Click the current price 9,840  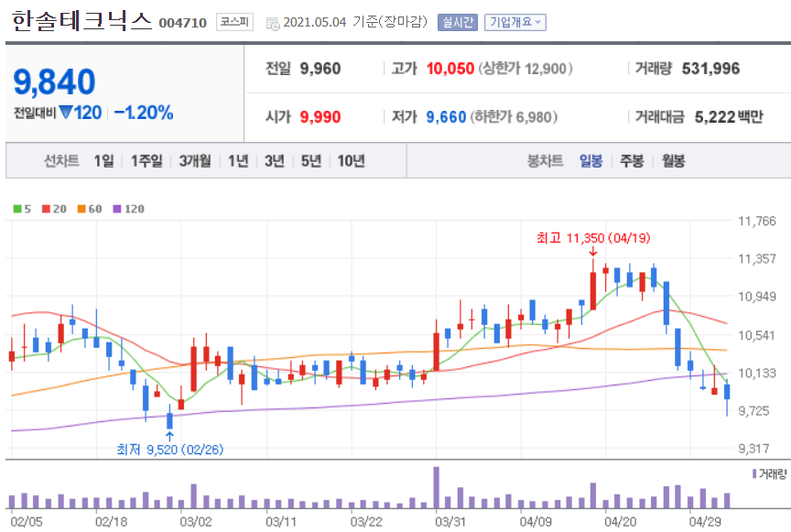(x=55, y=81)
